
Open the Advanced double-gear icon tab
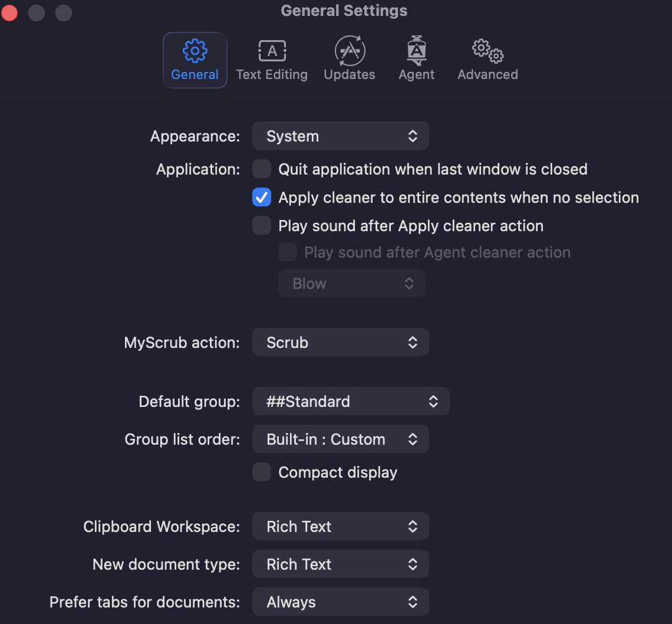click(487, 60)
